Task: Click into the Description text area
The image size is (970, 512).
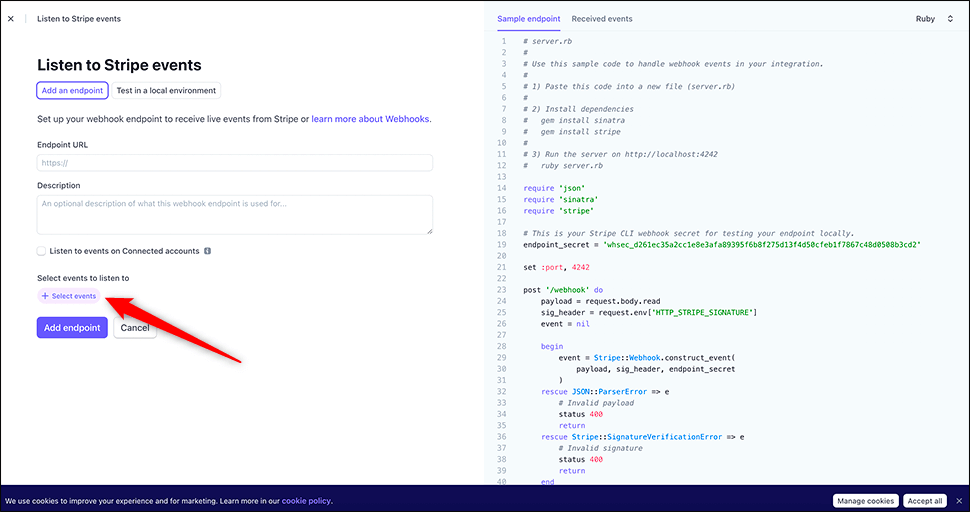Action: 234,215
